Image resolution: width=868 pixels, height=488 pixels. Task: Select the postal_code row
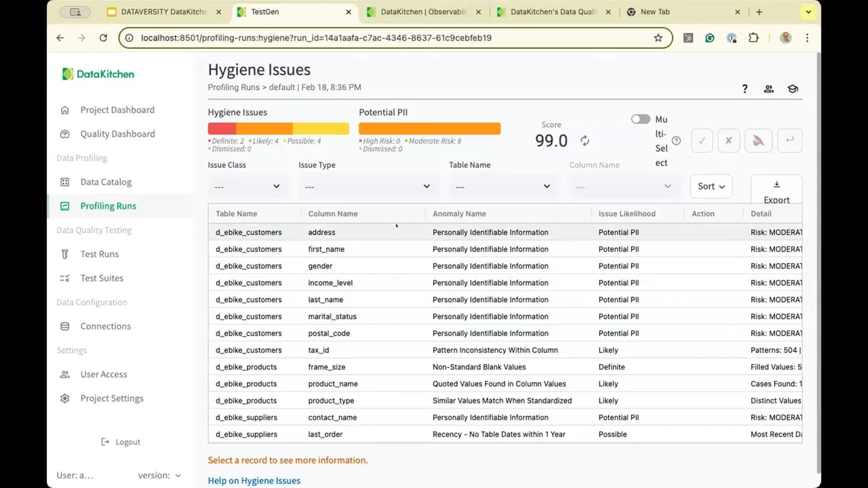pos(505,333)
